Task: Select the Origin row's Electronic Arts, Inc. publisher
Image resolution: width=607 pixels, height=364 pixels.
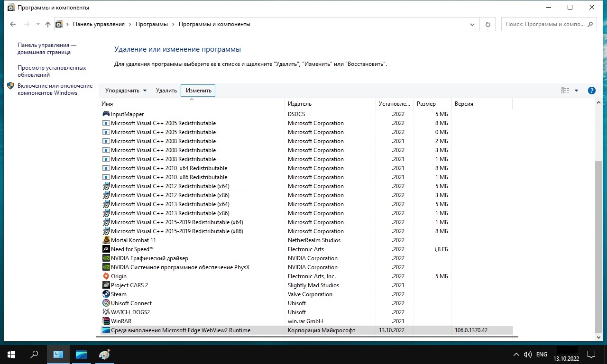Action: click(x=312, y=276)
